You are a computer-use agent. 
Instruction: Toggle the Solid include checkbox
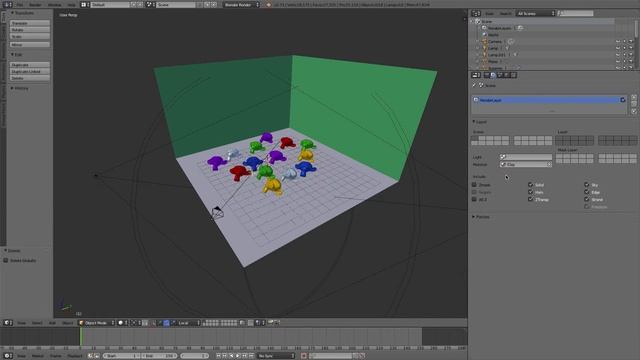click(530, 185)
